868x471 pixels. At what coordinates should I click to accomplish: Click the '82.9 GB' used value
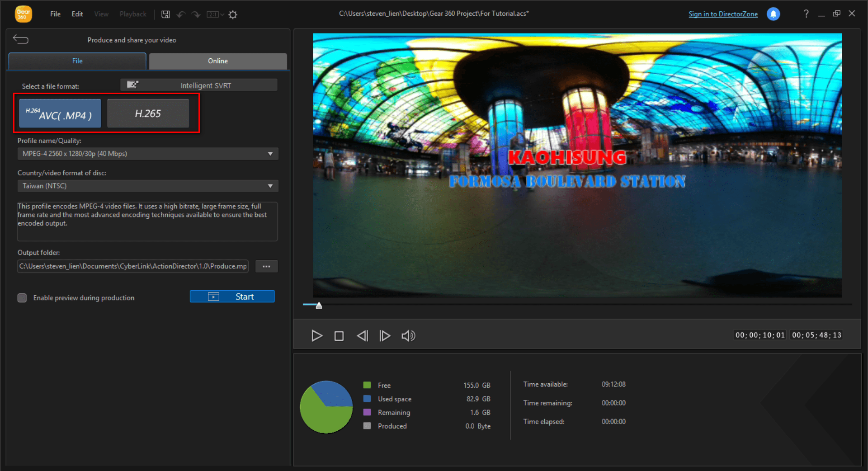point(478,399)
